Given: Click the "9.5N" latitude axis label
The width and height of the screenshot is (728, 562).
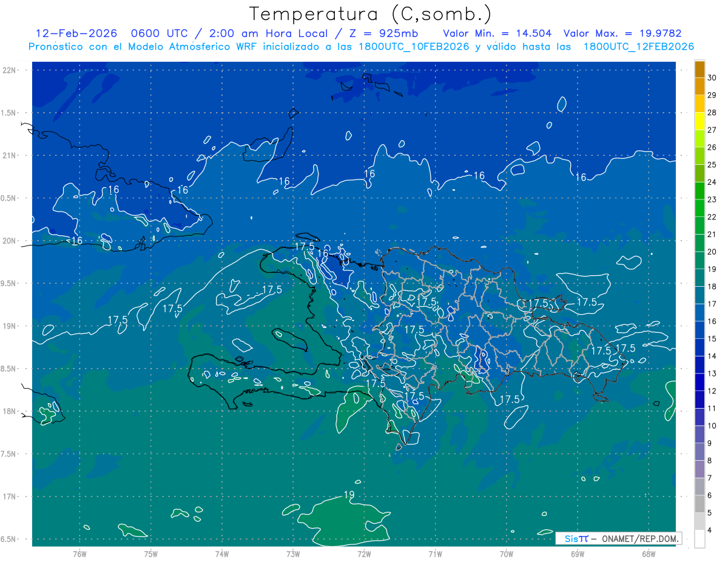Looking at the screenshot, I should point(8,284).
